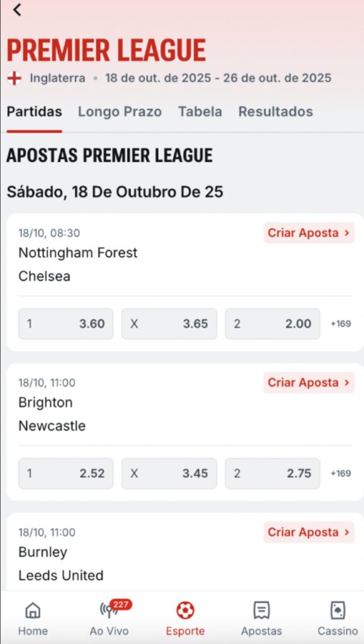Screen dimensions: 364x644
Task: Pick odds 2 at 2.00 for Chelsea match
Action: [272, 323]
